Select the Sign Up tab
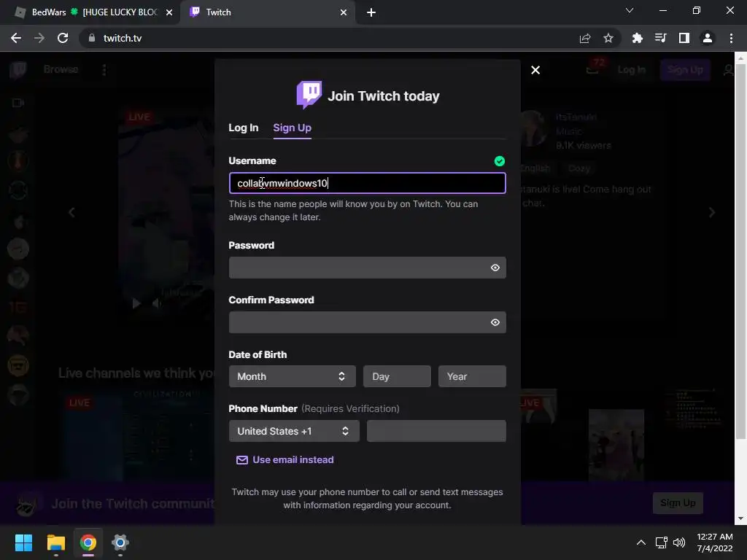This screenshot has width=747, height=560. click(x=292, y=128)
